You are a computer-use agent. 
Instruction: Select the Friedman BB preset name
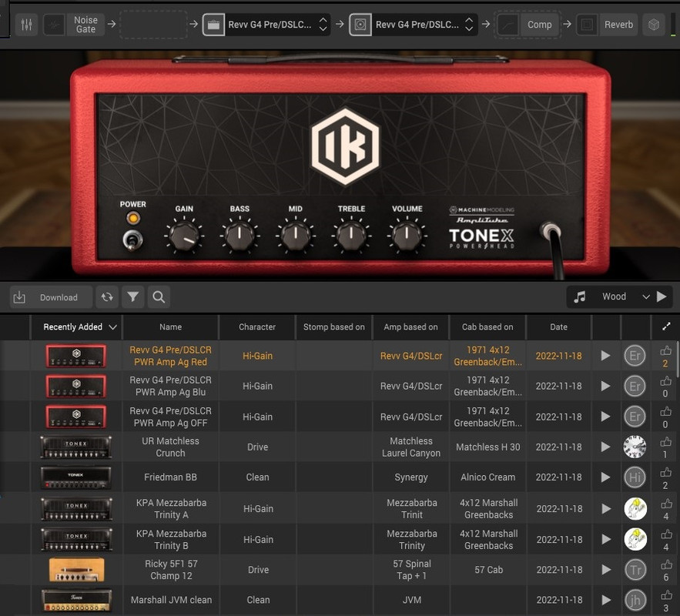pos(170,477)
